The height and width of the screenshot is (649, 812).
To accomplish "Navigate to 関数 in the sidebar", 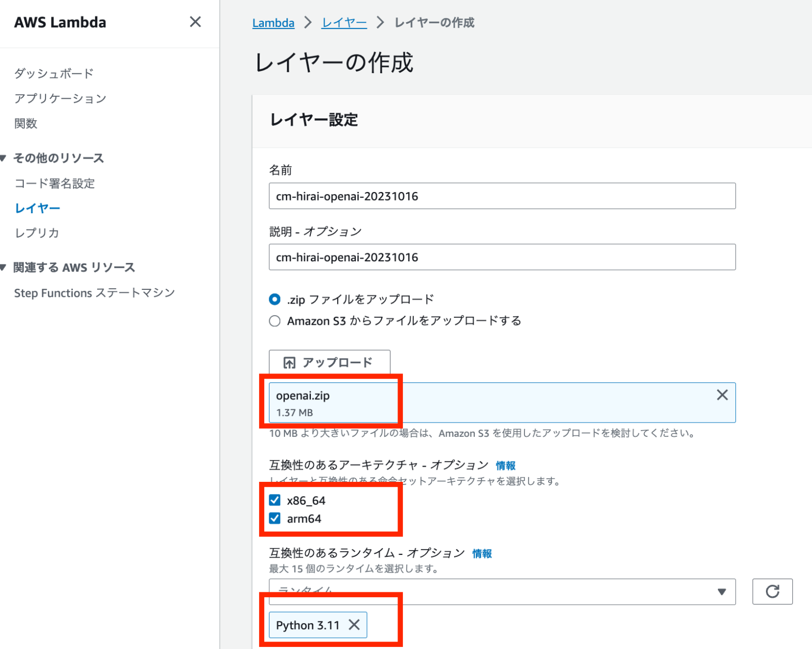I will pyautogui.click(x=25, y=123).
